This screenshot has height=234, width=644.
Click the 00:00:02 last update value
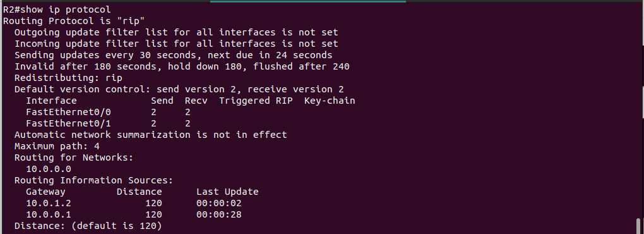[219, 203]
